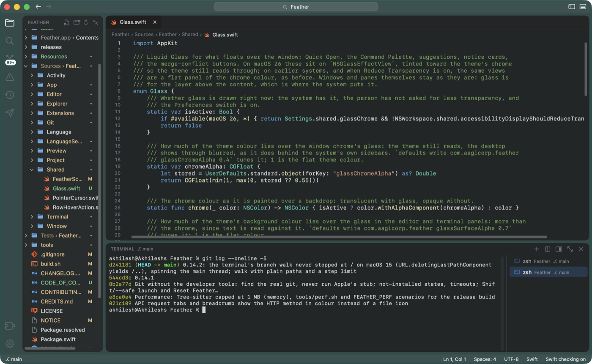The image size is (592, 364).
Task: Click line number 19 in the gutter
Action: (x=118, y=166)
